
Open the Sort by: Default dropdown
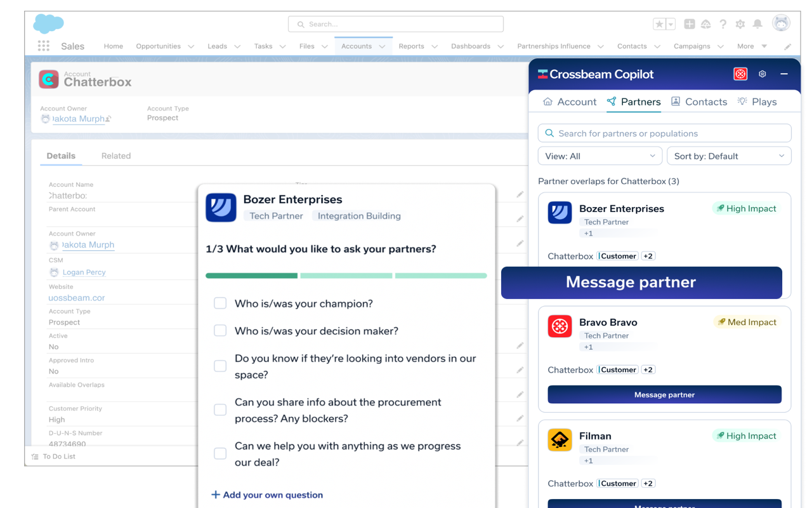[729, 156]
